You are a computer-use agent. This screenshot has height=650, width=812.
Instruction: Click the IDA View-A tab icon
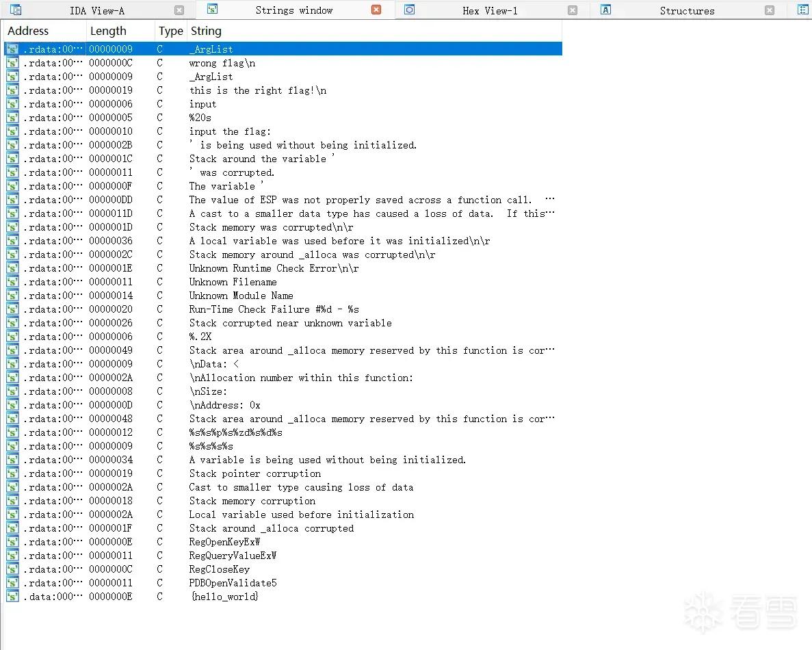[x=16, y=10]
